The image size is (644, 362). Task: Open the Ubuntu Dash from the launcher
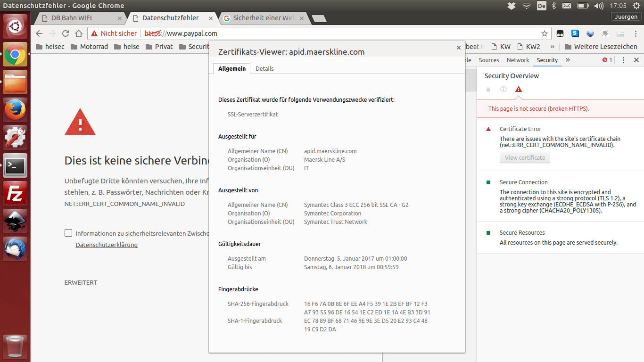click(15, 26)
